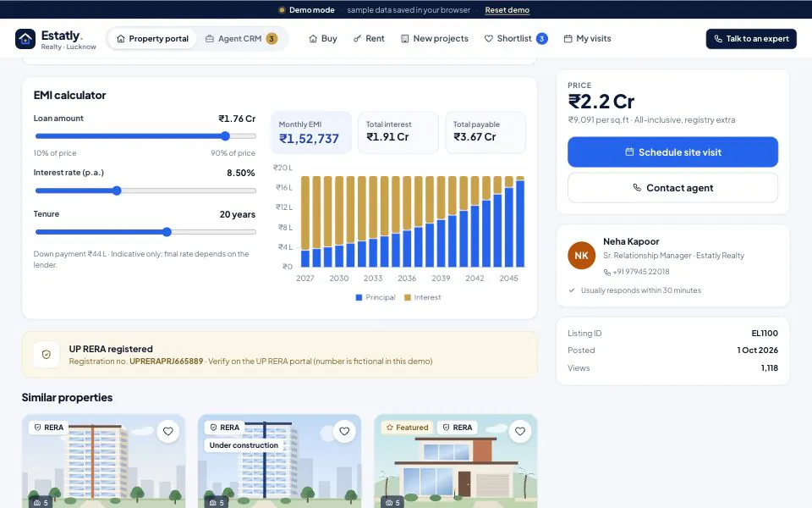Click Talk to an expert button
Screen dimensions: 812x508
751,39
